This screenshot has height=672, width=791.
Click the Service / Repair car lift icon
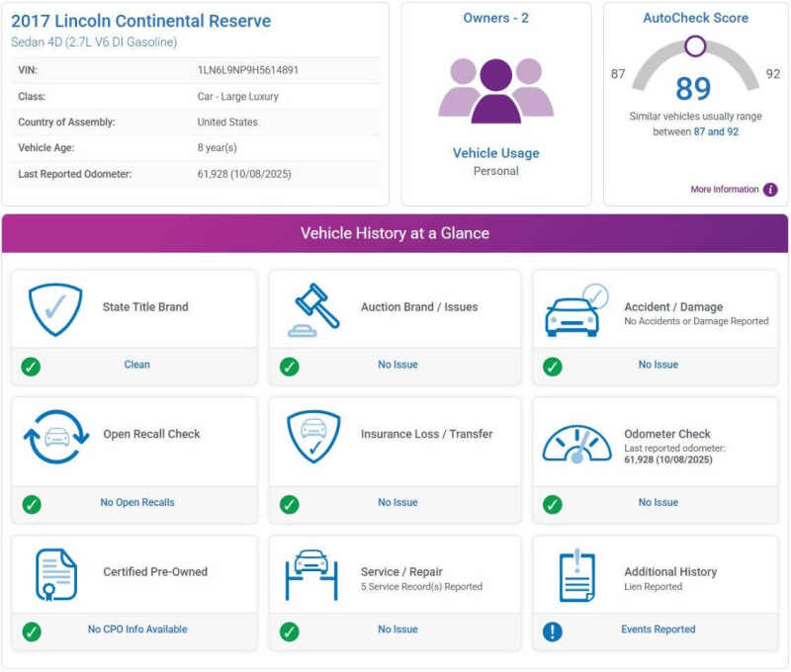[x=311, y=573]
